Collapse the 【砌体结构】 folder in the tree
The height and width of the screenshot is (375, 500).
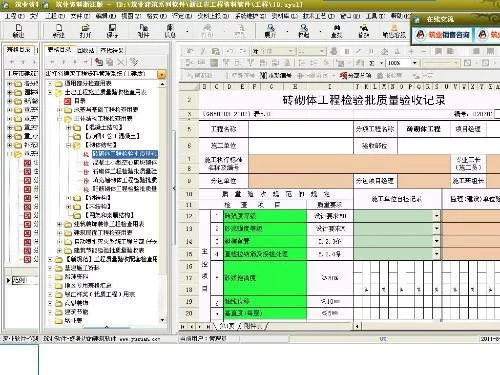(68, 145)
